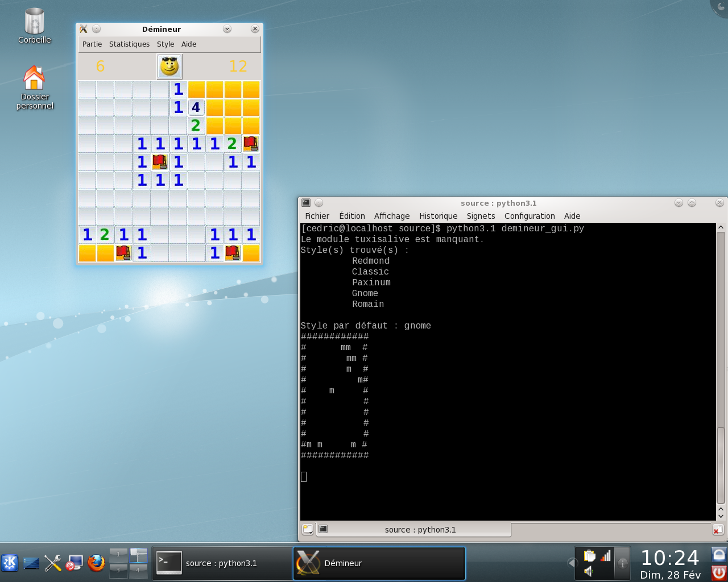The image size is (728, 582).
Task: Open the Dossier personnel desktop icon
Action: (x=35, y=87)
